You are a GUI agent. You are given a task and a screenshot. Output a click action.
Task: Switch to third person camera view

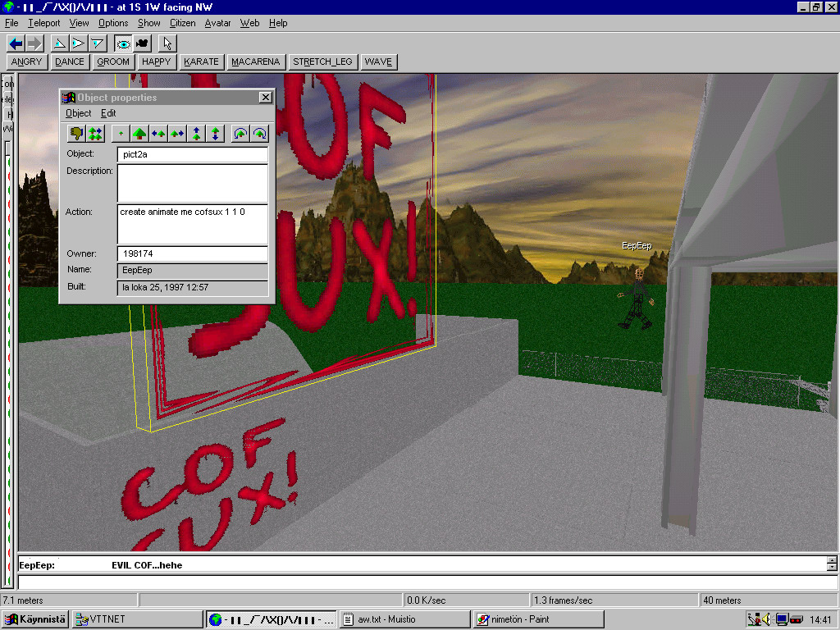[142, 43]
